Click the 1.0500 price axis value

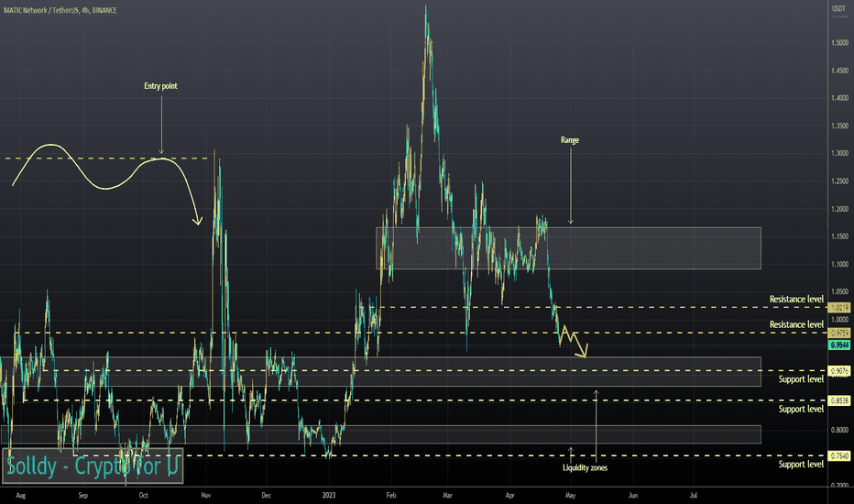pos(840,292)
